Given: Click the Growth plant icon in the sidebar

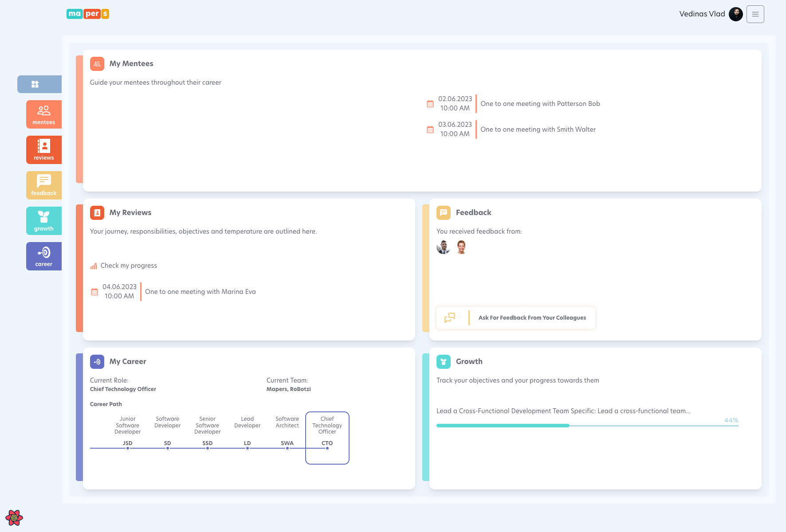Looking at the screenshot, I should (43, 220).
